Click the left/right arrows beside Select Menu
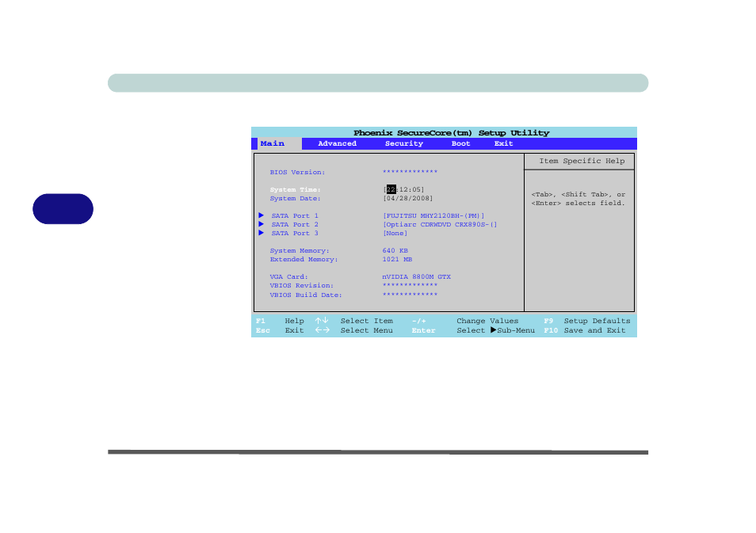This screenshot has width=756, height=533. tap(321, 330)
